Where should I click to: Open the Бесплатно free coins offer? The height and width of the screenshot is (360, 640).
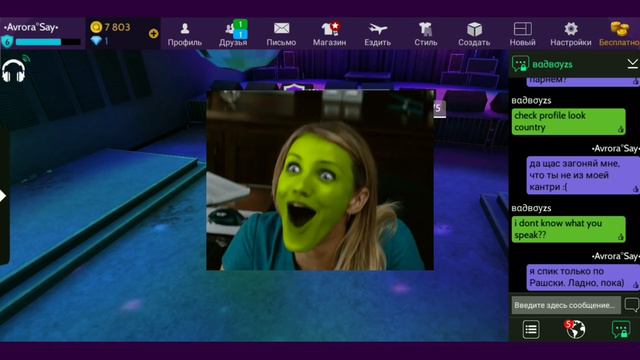click(620, 34)
